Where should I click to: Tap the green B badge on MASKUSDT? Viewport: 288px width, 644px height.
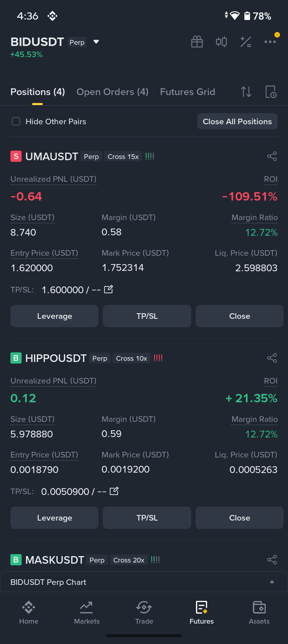(x=16, y=560)
